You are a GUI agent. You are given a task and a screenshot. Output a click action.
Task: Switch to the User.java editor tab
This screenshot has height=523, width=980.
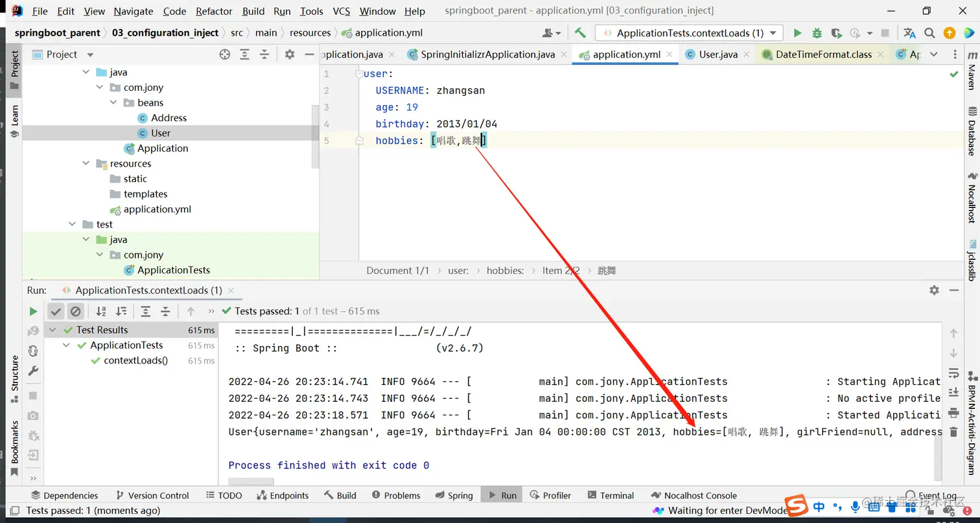pos(717,54)
